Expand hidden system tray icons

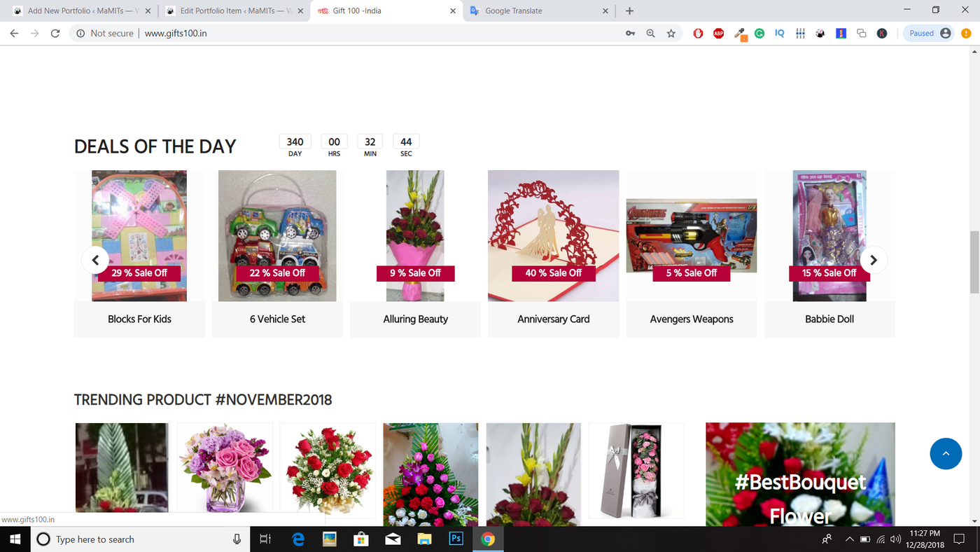pos(849,539)
